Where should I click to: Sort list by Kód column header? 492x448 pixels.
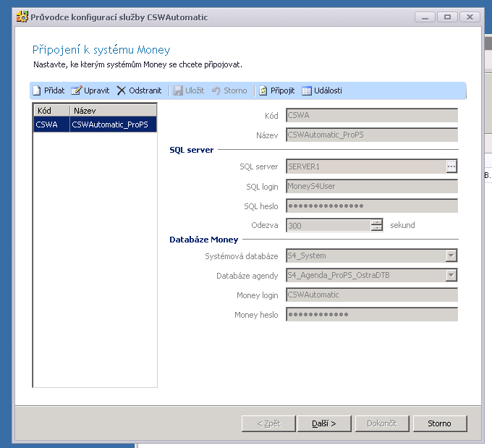(x=51, y=111)
